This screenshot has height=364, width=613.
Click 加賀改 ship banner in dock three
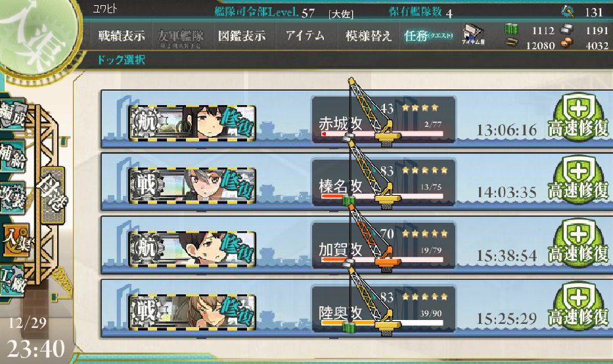193,249
